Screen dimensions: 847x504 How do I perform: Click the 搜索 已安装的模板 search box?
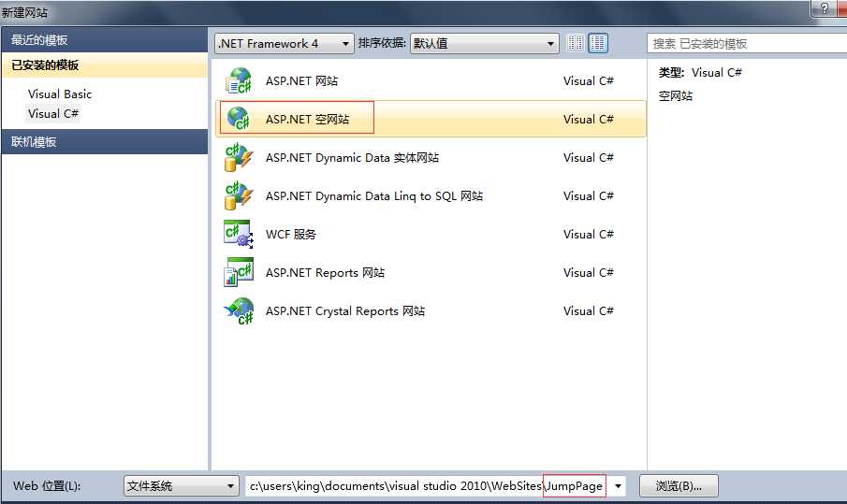(x=747, y=44)
